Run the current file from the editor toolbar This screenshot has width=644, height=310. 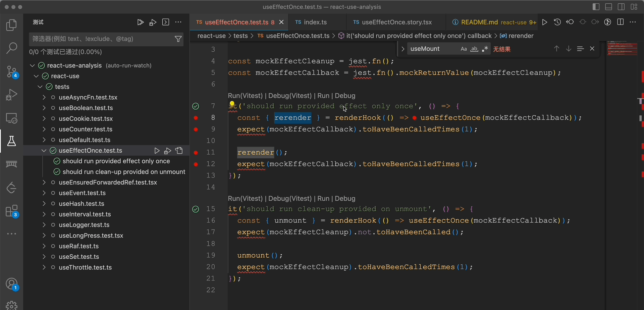point(545,22)
